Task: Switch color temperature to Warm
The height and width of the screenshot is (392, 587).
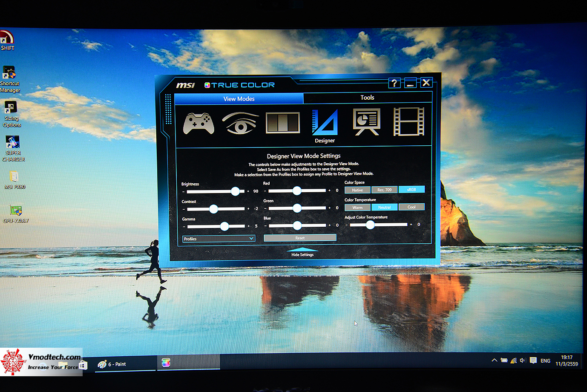Action: (357, 207)
